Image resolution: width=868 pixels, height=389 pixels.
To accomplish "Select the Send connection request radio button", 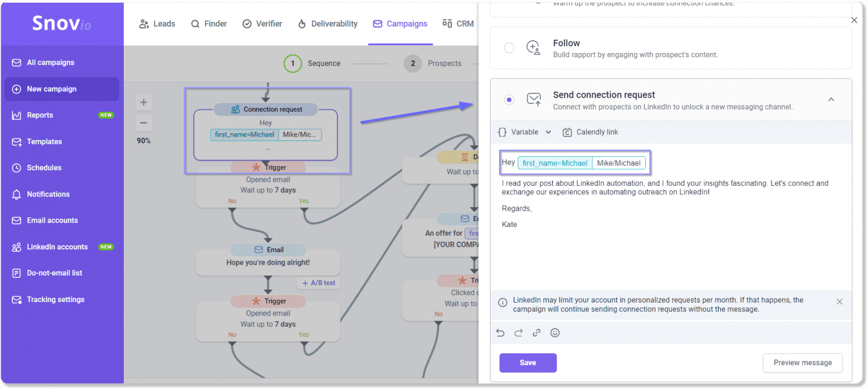I will click(x=509, y=99).
